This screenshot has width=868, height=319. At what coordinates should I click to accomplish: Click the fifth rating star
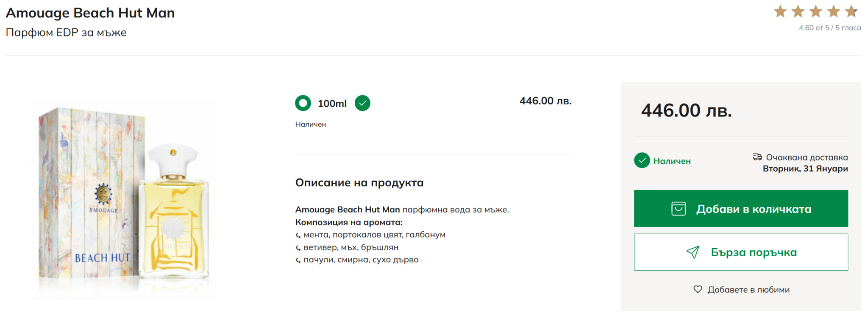[x=851, y=11]
